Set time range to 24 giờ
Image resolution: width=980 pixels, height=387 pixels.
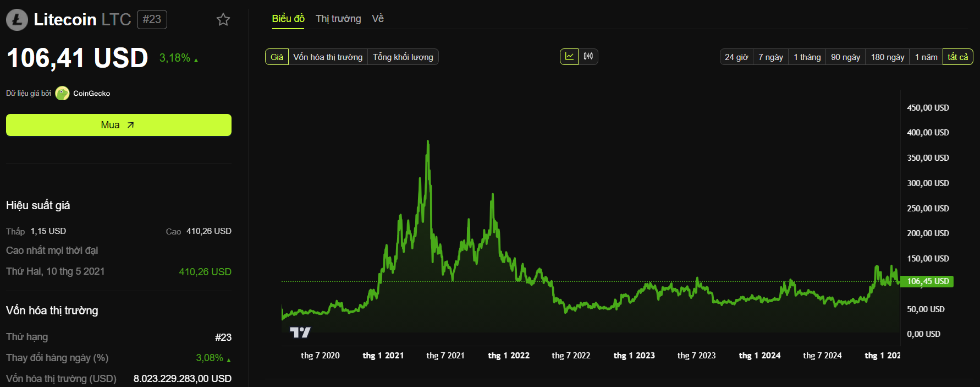pos(736,57)
